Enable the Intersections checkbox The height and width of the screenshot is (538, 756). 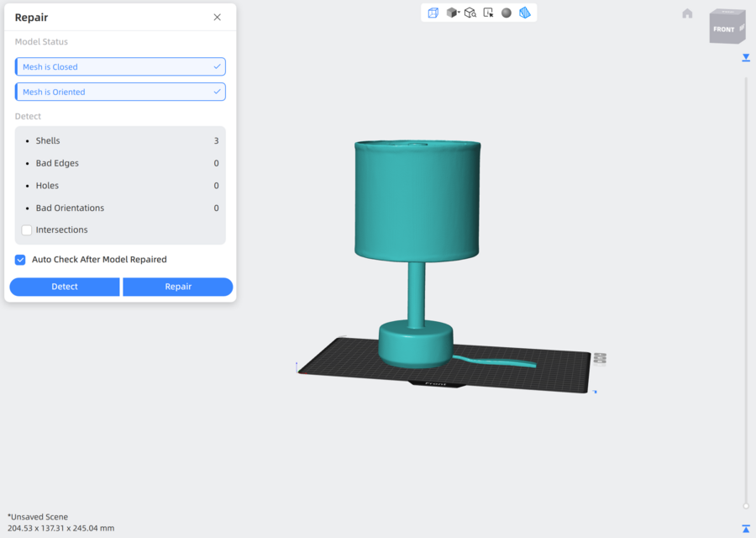pyautogui.click(x=27, y=230)
